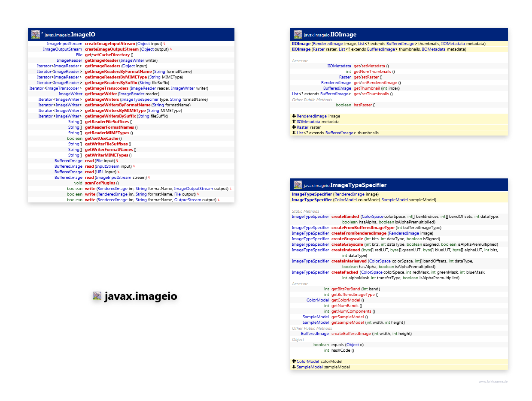Select the createImageOutputStream method
Image resolution: width=532 pixels, height=401 pixels.
pyautogui.click(x=112, y=49)
